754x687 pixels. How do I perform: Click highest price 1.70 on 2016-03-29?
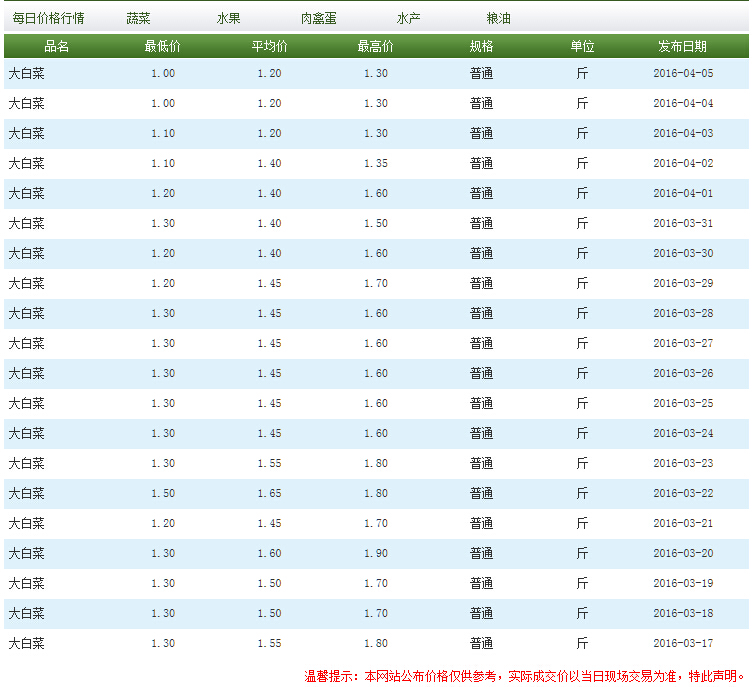(376, 283)
